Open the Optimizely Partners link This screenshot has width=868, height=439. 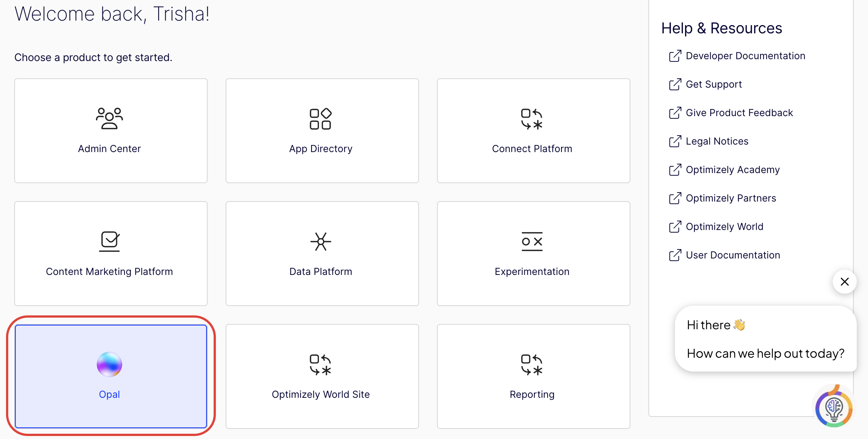[731, 198]
